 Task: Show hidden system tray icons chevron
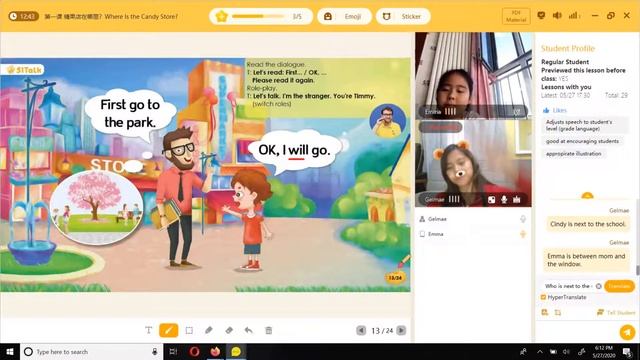coord(540,351)
